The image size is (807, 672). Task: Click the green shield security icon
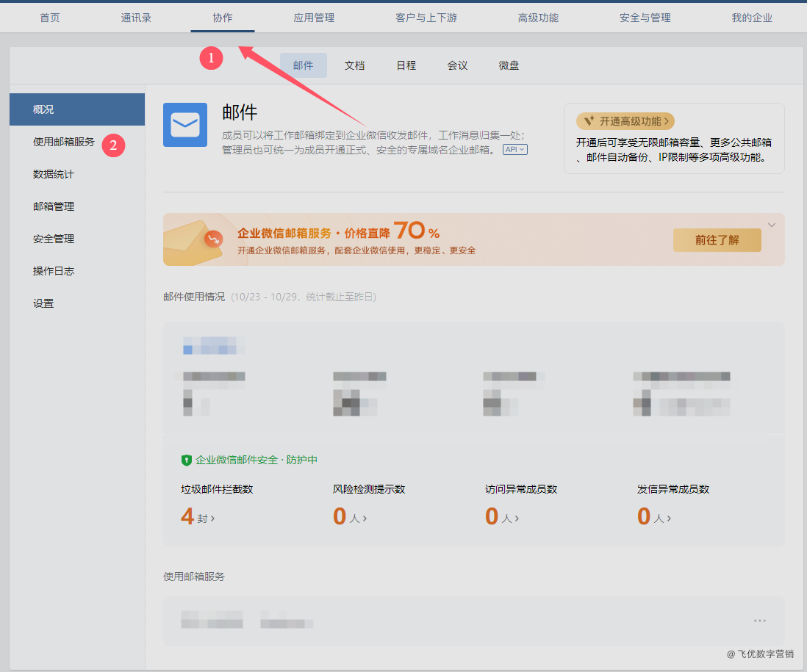tap(186, 460)
